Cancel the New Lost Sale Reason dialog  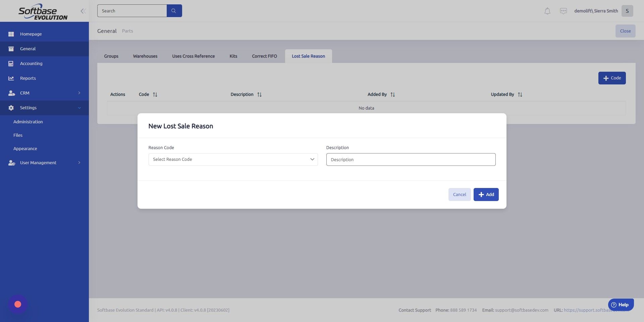460,194
